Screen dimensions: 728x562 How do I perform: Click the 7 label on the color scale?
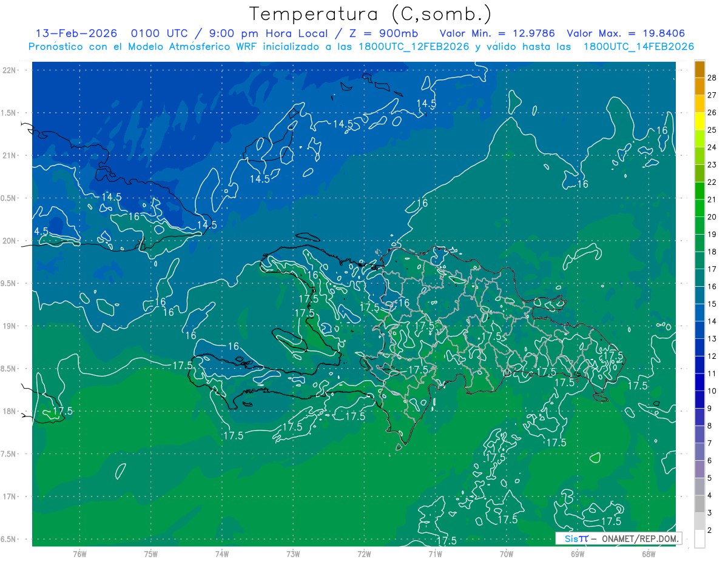pos(710,443)
